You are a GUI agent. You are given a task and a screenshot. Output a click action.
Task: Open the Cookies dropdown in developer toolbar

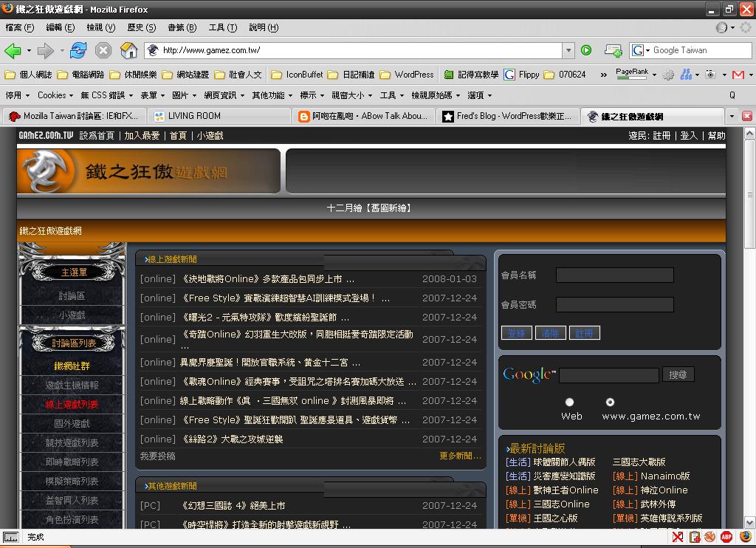55,95
